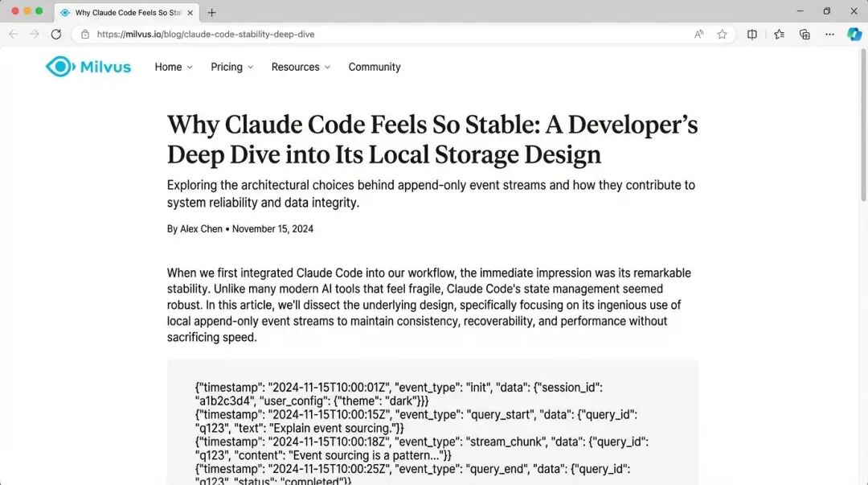Click the macOS yellow minimize dot
This screenshot has height=485, width=868.
point(27,11)
